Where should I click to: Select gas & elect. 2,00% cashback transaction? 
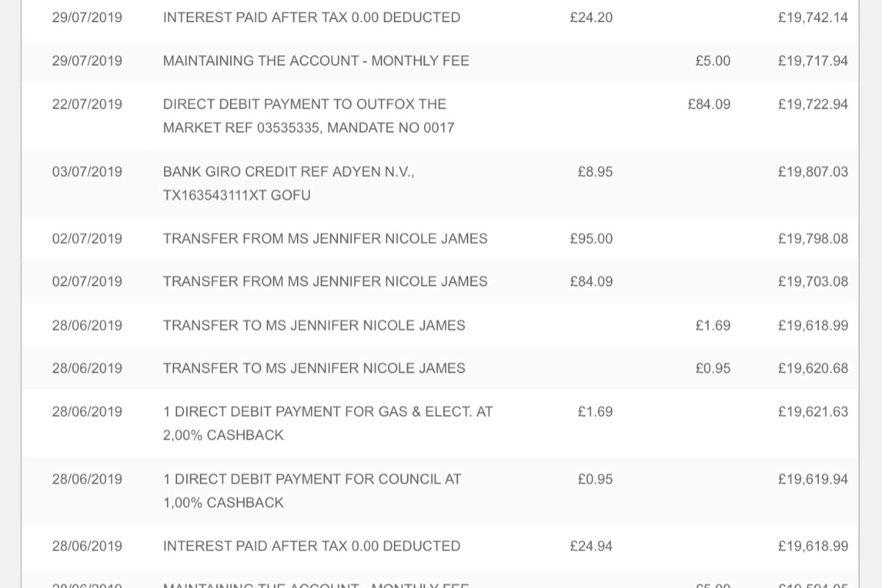click(440, 423)
